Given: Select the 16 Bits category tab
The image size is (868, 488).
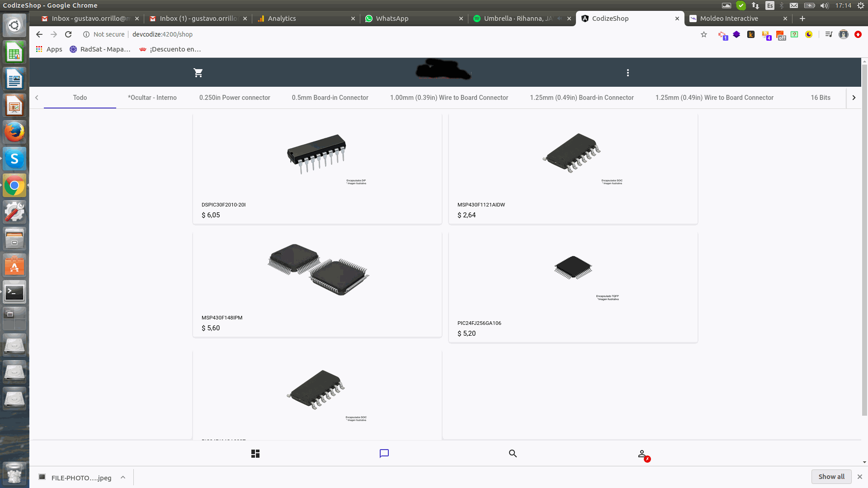Looking at the screenshot, I should [x=821, y=98].
